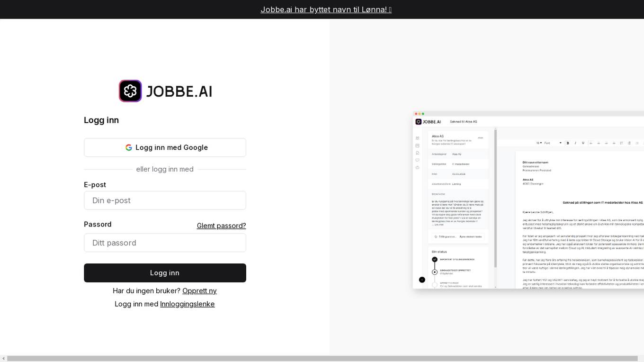Open the Glemt passord? link
Viewport: 644px width, 362px height.
221,226
